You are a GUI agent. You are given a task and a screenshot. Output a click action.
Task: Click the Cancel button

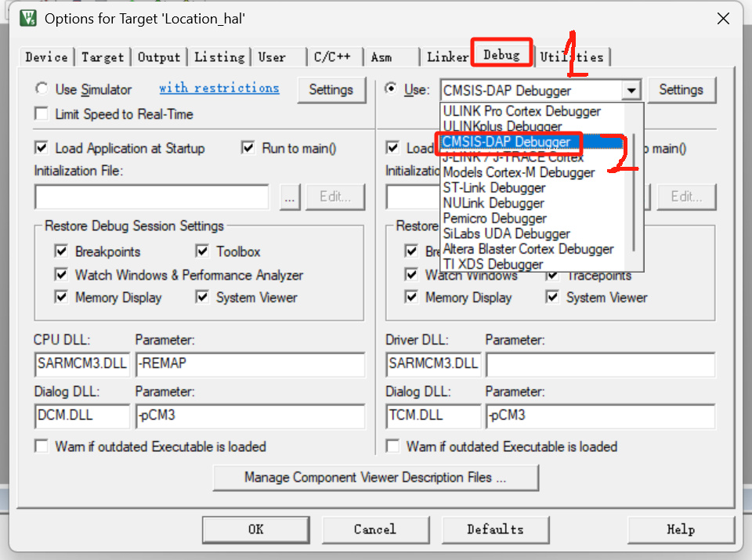click(375, 529)
